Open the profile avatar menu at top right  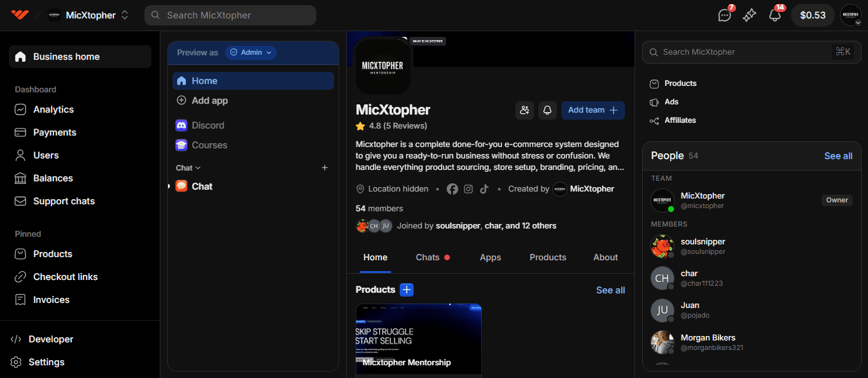tap(851, 15)
